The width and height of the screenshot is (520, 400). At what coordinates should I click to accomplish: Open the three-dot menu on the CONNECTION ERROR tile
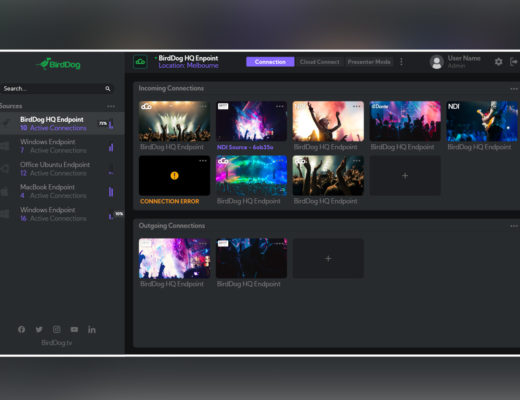(203, 161)
